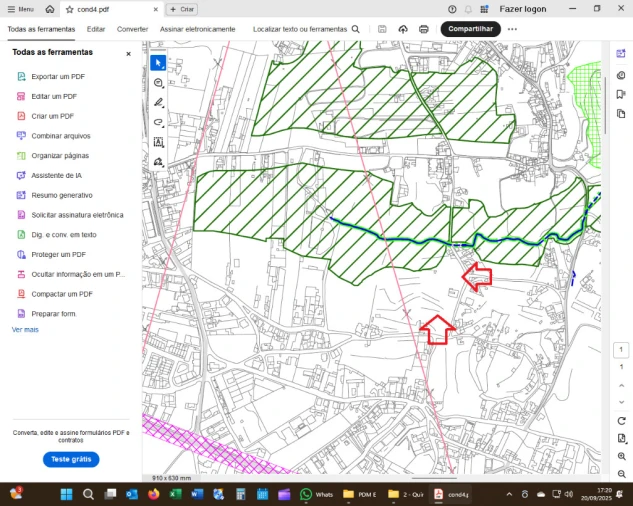Click the print icon in toolbar
Screen dimensions: 633x506
[x=424, y=30]
